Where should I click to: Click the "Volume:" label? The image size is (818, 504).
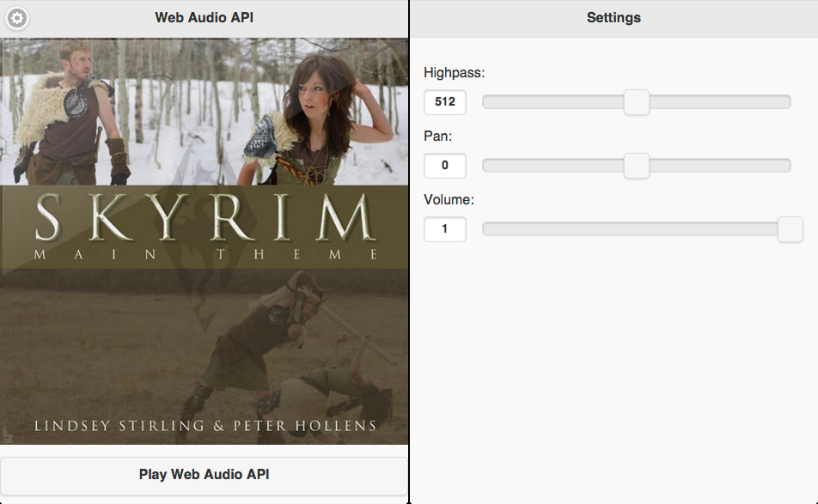[449, 199]
